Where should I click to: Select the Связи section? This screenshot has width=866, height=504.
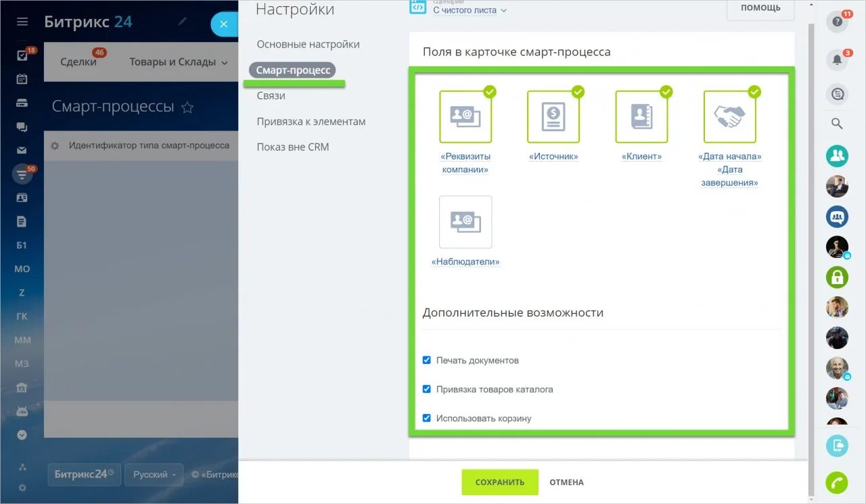[271, 96]
